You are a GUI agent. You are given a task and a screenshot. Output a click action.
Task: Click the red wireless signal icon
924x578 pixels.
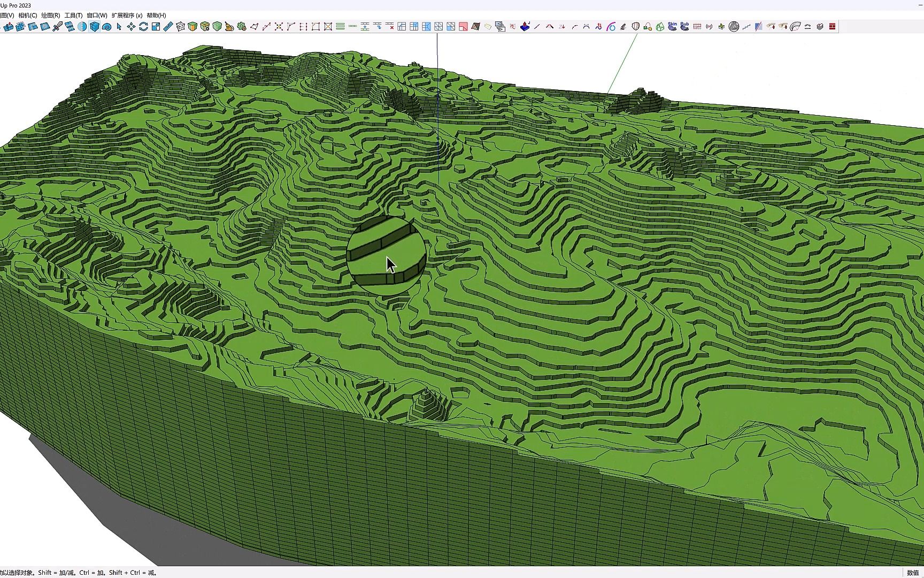tap(709, 26)
